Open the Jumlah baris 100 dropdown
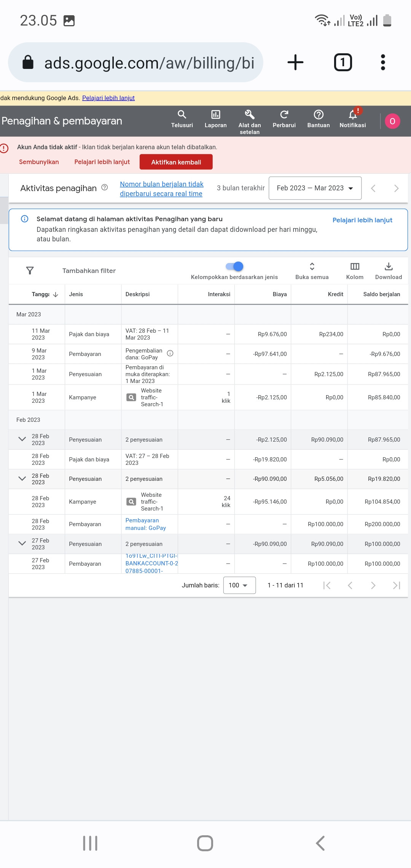Image resolution: width=411 pixels, height=868 pixels. click(239, 585)
